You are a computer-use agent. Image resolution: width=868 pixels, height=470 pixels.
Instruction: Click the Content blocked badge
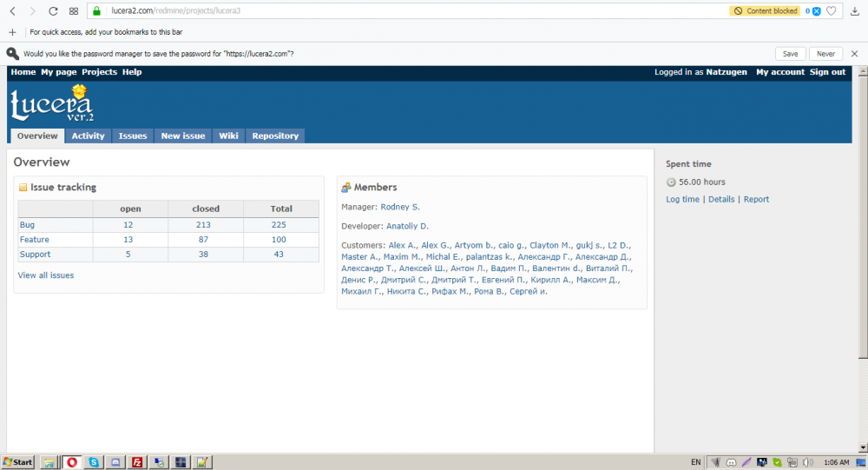pos(765,11)
